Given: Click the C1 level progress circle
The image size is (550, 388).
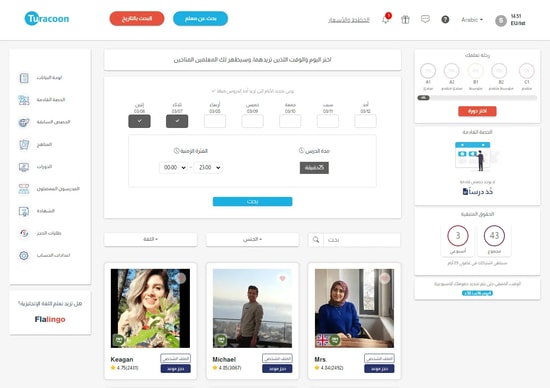Looking at the screenshot, I should click(x=526, y=71).
